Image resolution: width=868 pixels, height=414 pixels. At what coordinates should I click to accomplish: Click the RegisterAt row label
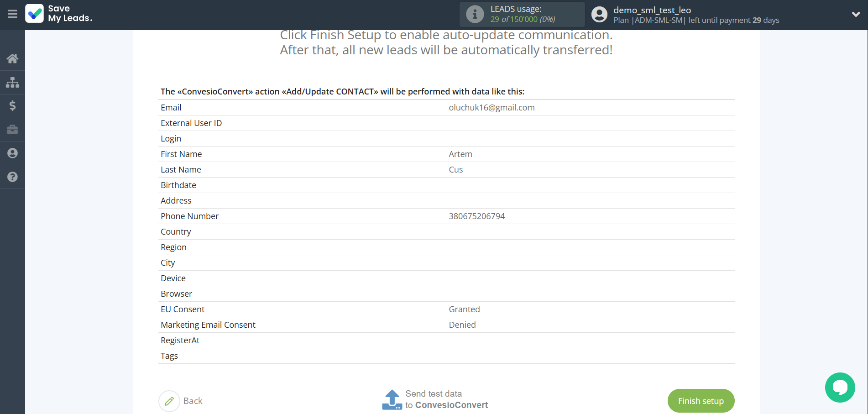click(x=180, y=340)
